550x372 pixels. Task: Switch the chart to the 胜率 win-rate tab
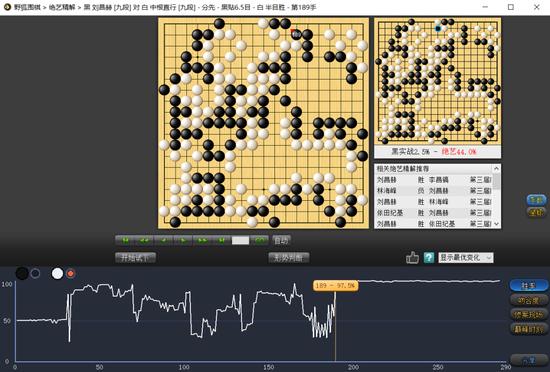point(528,285)
